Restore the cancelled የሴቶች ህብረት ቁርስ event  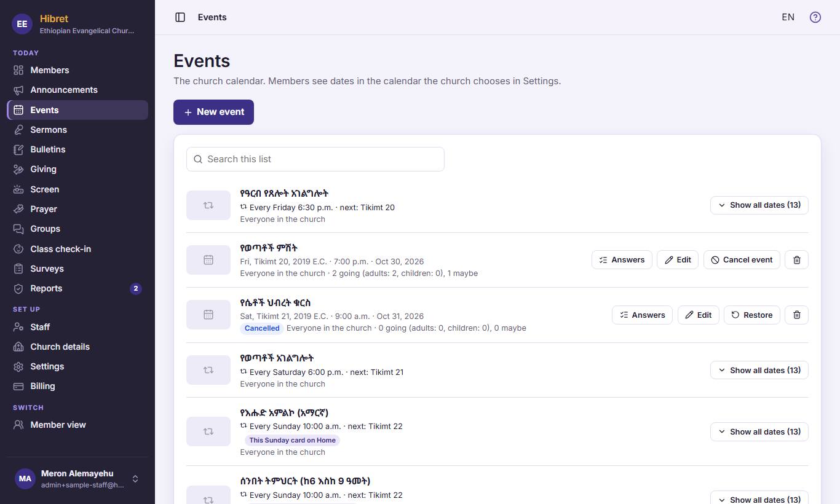click(752, 315)
